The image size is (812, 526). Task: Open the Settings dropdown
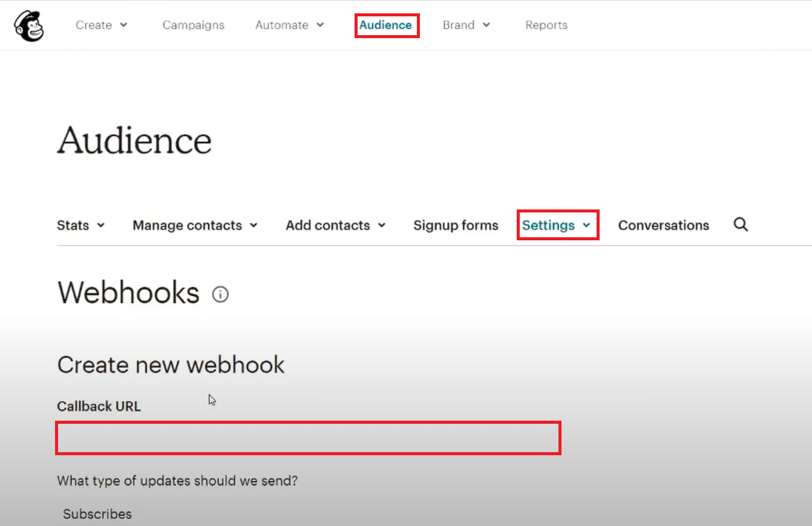tap(557, 225)
